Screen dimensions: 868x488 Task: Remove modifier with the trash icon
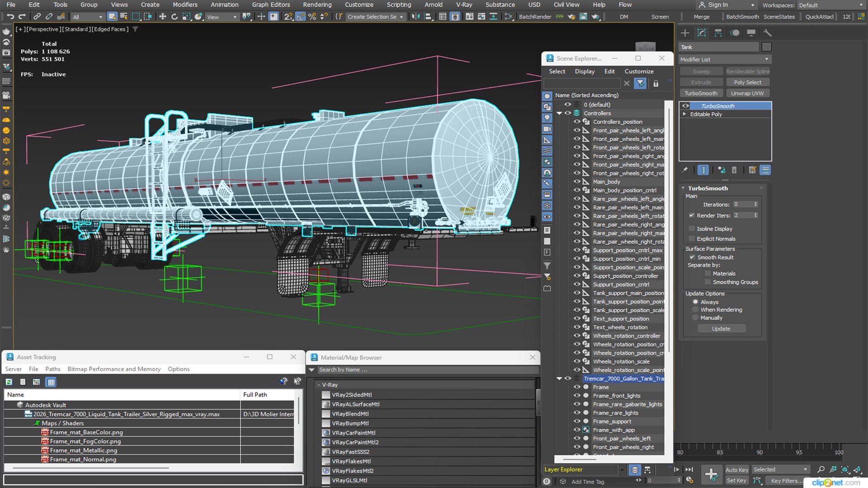(x=734, y=170)
